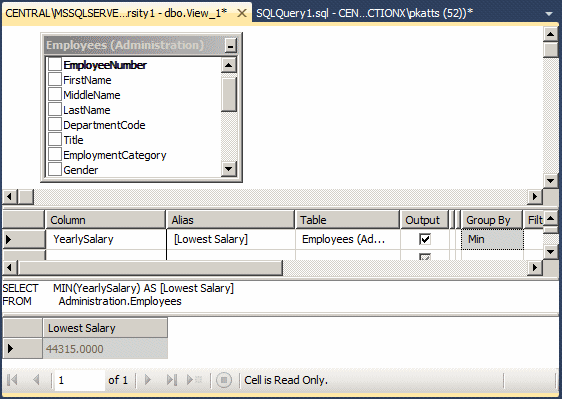Screen dimensions: 562x399
Task: Click the criteria grid scroll-right arrow
Action: point(535,267)
